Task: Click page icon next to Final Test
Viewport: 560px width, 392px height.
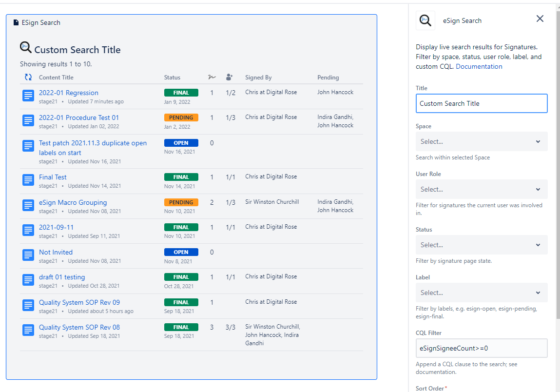Action: click(28, 180)
